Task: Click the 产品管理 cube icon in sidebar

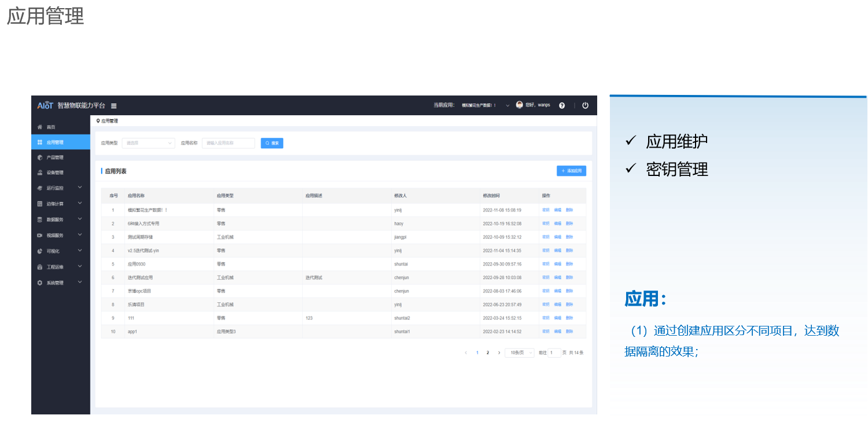Action: (x=40, y=157)
